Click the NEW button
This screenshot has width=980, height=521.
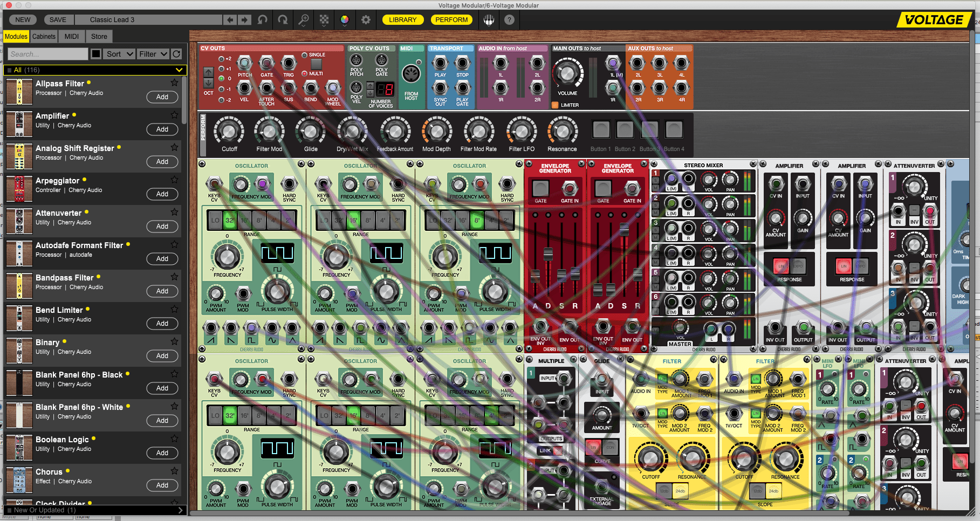click(x=23, y=20)
